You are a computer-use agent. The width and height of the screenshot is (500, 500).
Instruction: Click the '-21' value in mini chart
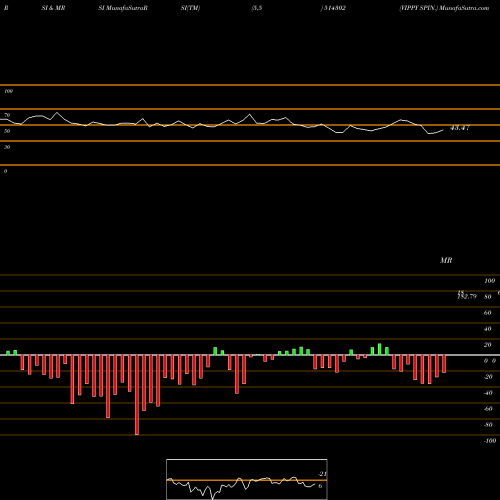pyautogui.click(x=322, y=474)
